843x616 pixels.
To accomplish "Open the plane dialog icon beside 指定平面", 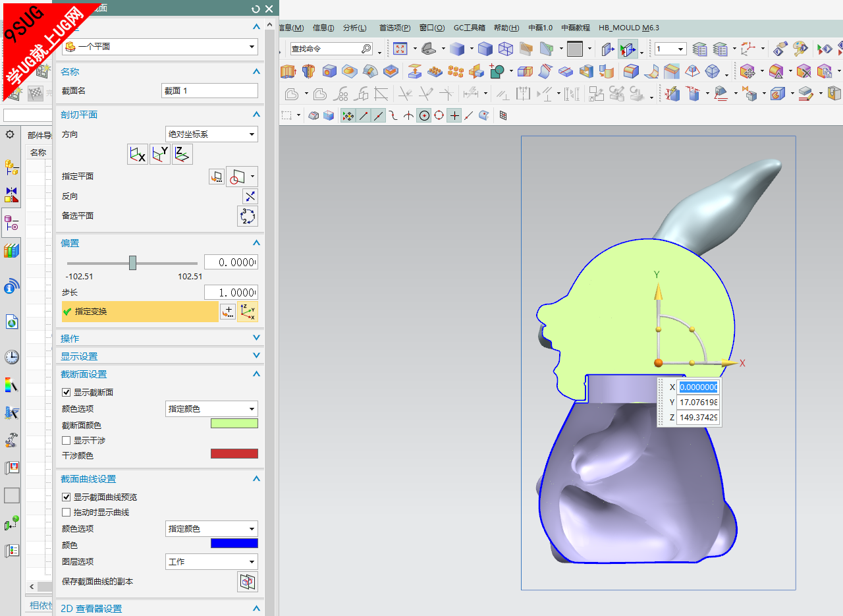I will 217,177.
